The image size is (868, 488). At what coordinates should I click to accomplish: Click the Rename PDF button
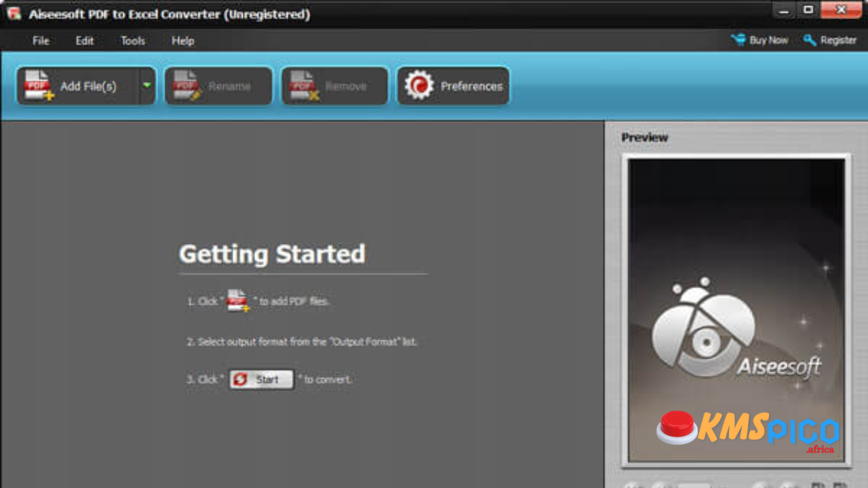[x=218, y=86]
